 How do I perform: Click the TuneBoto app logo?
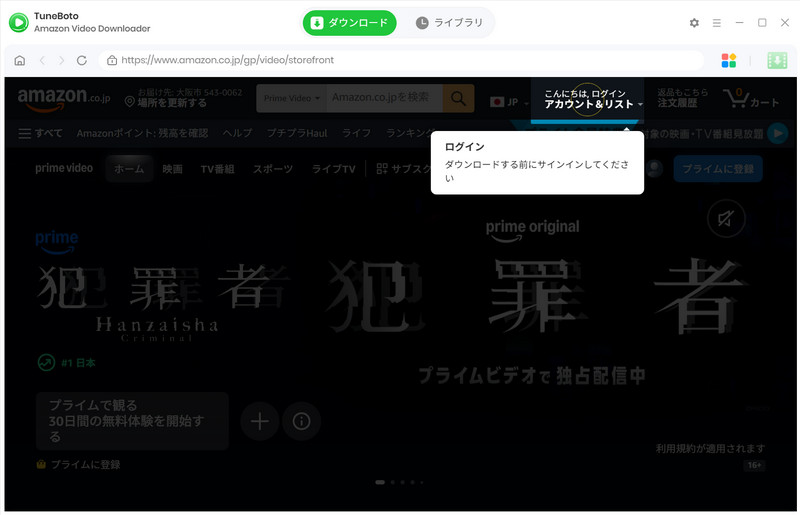click(19, 22)
